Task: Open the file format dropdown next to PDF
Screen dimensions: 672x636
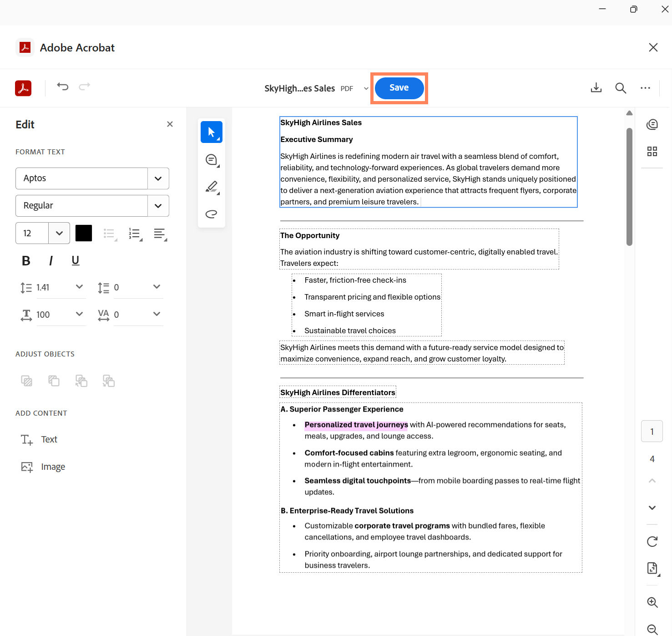Action: click(366, 88)
